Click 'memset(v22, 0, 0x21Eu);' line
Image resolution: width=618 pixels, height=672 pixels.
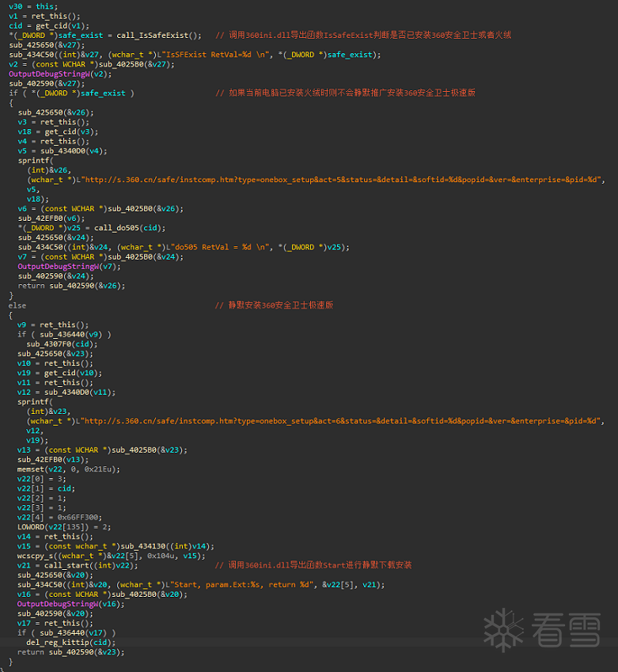coord(69,469)
